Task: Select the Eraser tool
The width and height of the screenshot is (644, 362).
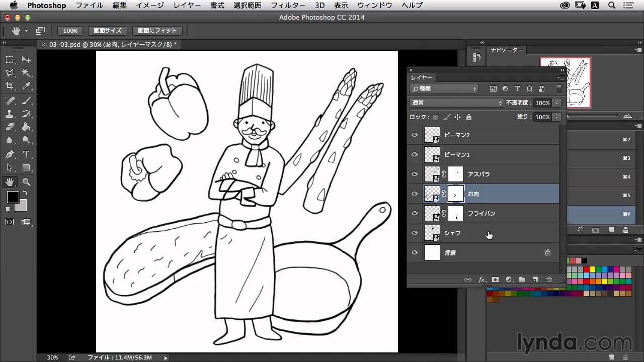Action: 10,127
